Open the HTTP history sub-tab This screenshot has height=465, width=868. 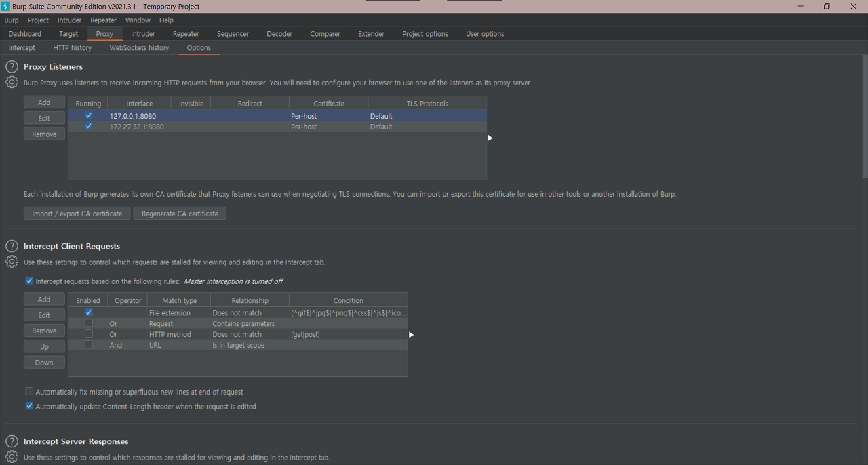pyautogui.click(x=72, y=48)
